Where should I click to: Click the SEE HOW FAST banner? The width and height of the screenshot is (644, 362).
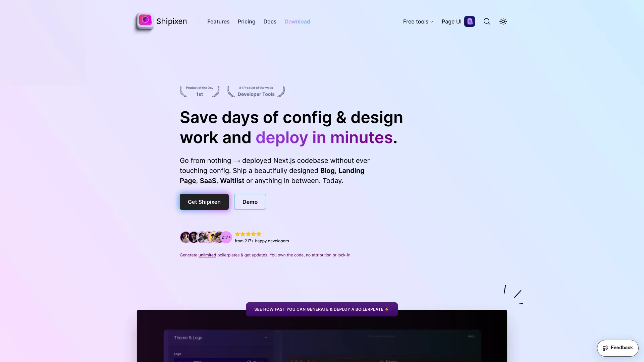(x=322, y=309)
